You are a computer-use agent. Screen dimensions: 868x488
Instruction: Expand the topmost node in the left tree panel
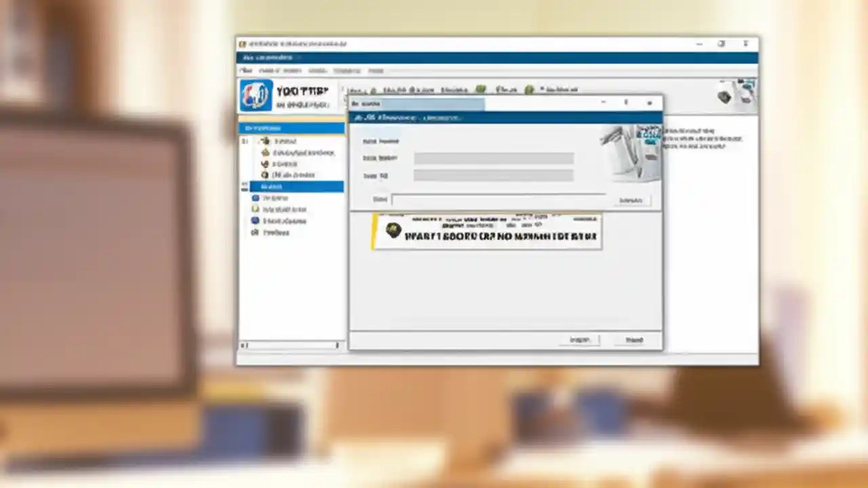(x=244, y=141)
